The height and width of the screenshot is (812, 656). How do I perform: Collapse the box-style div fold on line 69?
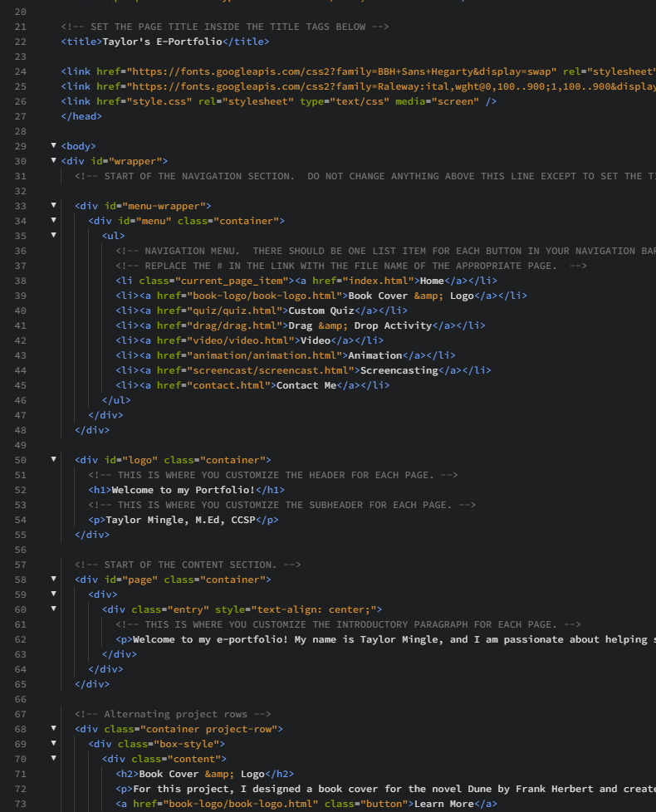pos(53,743)
